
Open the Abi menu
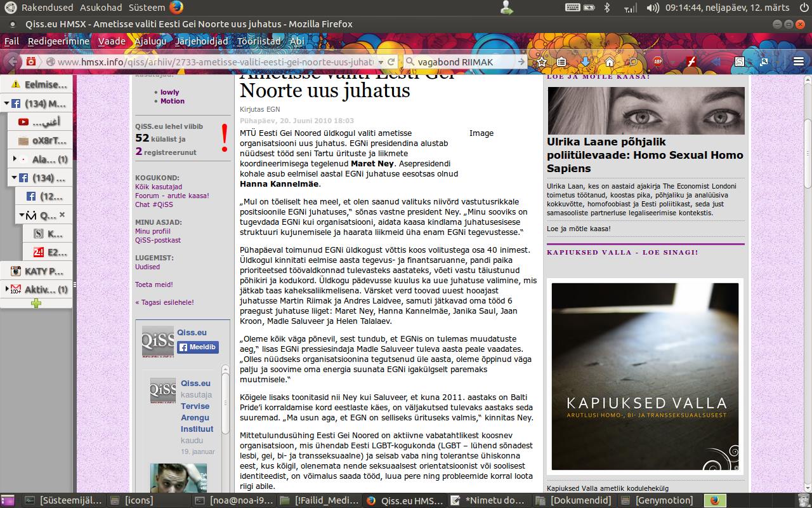[x=297, y=41]
